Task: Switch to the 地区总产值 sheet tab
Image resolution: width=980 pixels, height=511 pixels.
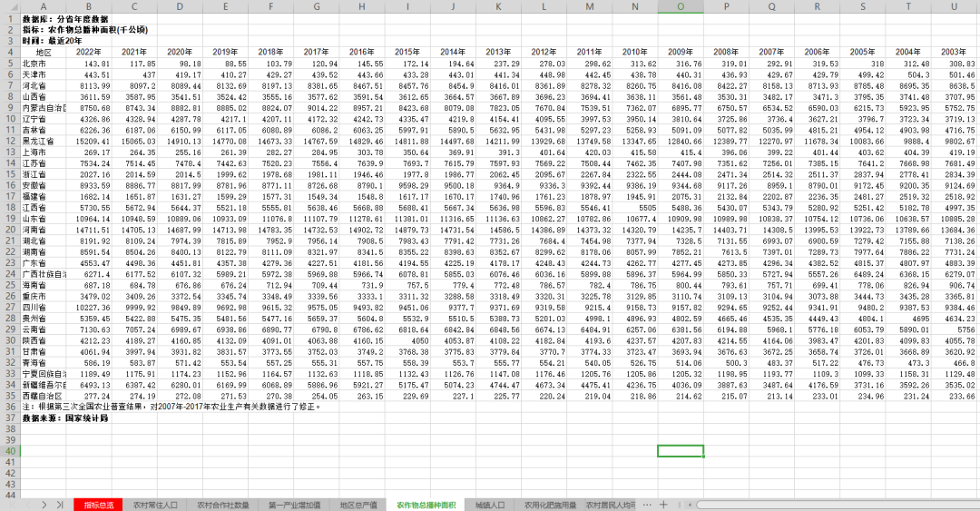Action: [357, 505]
